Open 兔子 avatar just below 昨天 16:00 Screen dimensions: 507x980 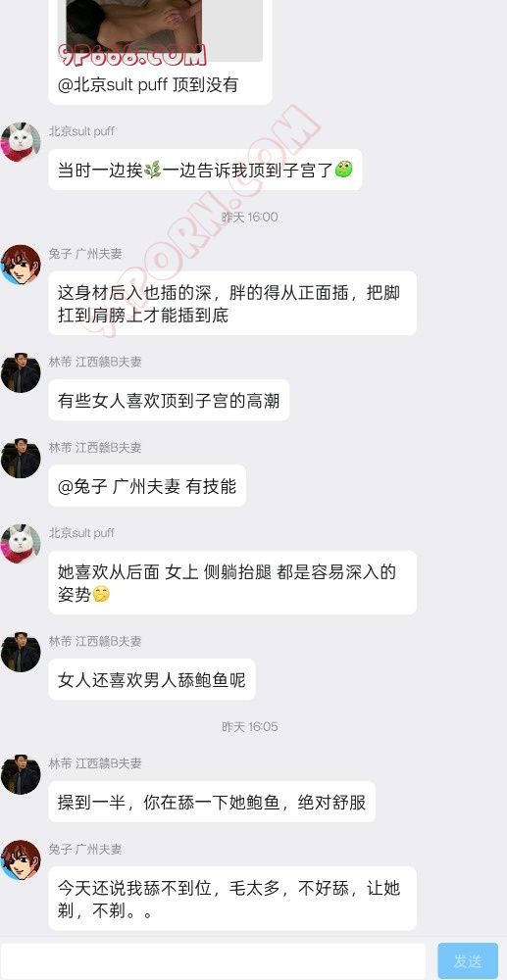pyautogui.click(x=21, y=265)
